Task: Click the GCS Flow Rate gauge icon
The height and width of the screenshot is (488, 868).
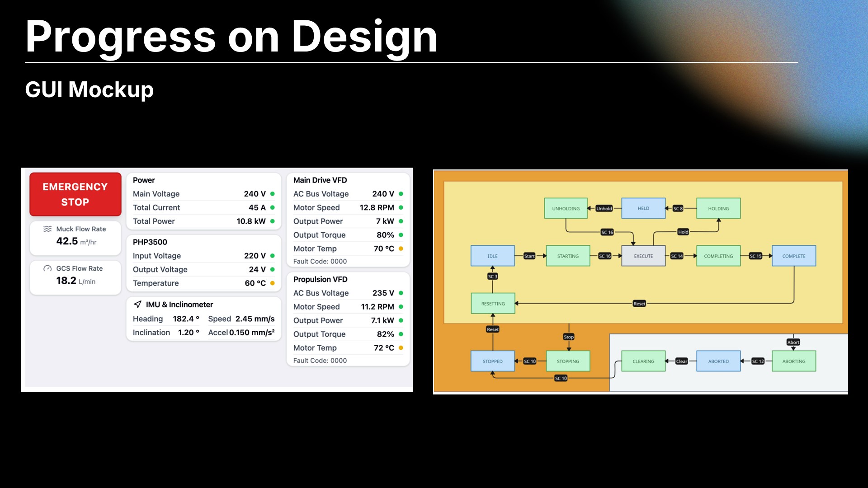Action: tap(47, 268)
